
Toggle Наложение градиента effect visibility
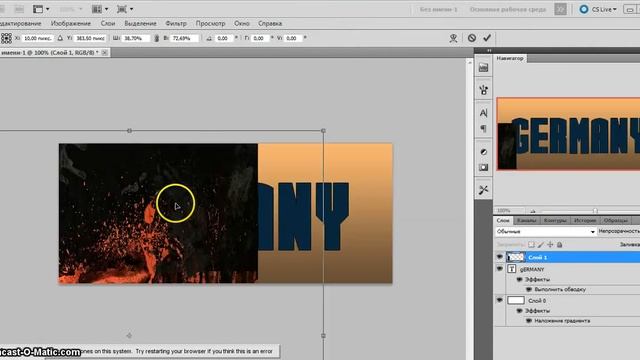pos(529,321)
